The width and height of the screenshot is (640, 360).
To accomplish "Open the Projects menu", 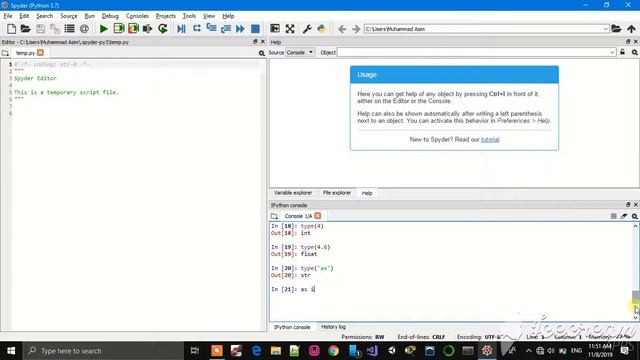I will 165,16.
